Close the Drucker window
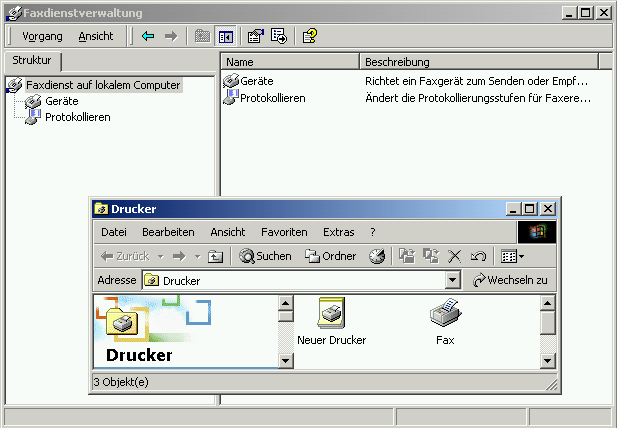Viewport: 617px width, 428px height. tap(548, 208)
